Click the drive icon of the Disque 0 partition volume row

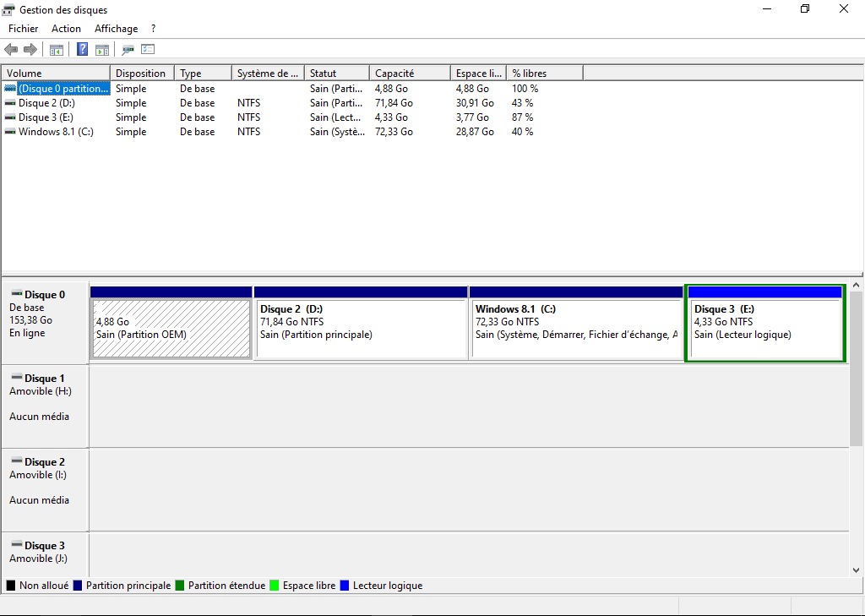(10, 89)
